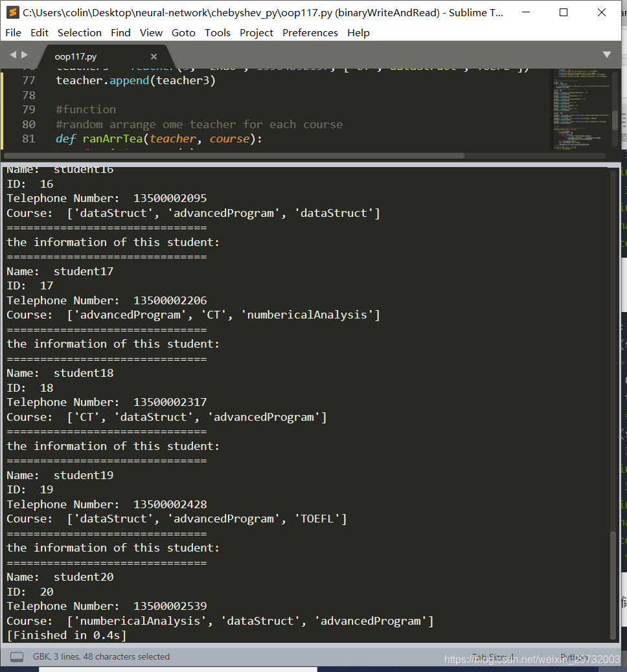Click the editor horizontal scrollbar
Viewport: 627px width, 672px height.
(234, 155)
